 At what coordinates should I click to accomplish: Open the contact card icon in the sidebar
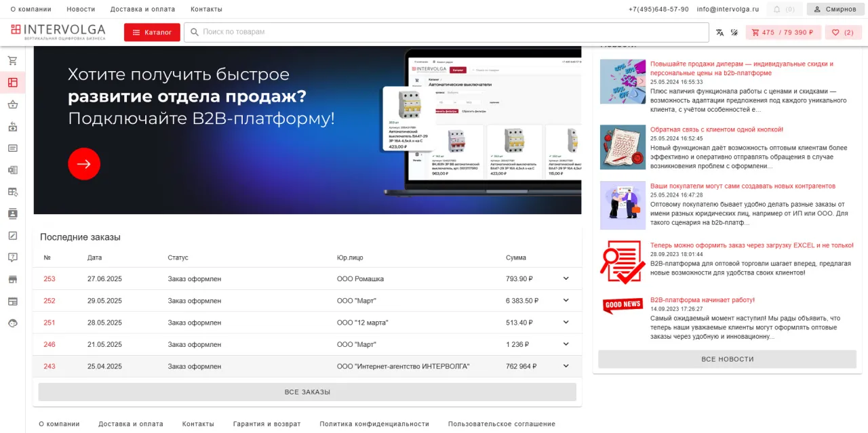point(12,213)
